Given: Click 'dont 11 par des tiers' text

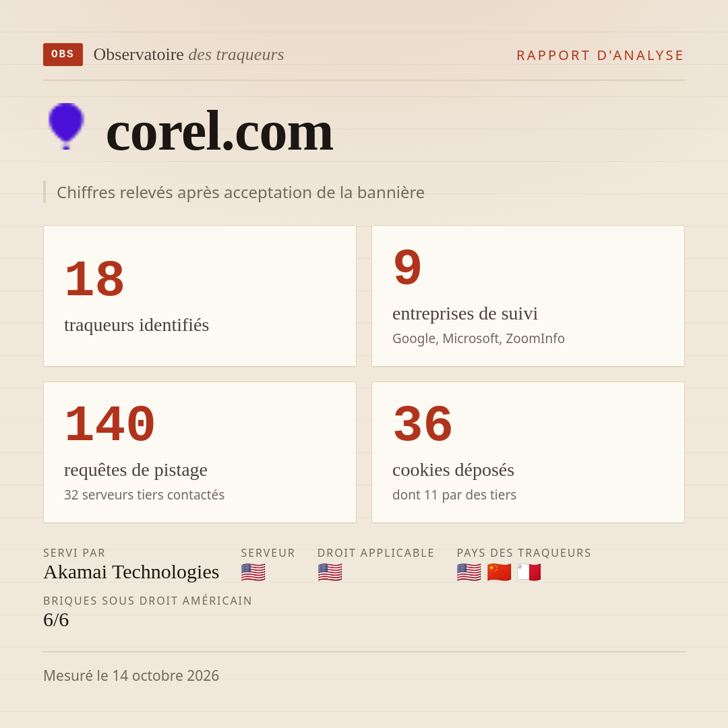Looking at the screenshot, I should coord(454,495).
